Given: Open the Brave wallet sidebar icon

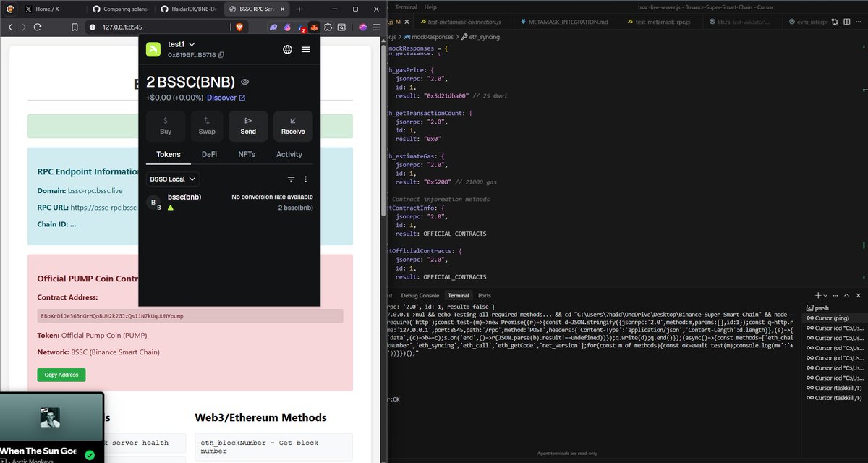Looking at the screenshot, I should [341, 27].
